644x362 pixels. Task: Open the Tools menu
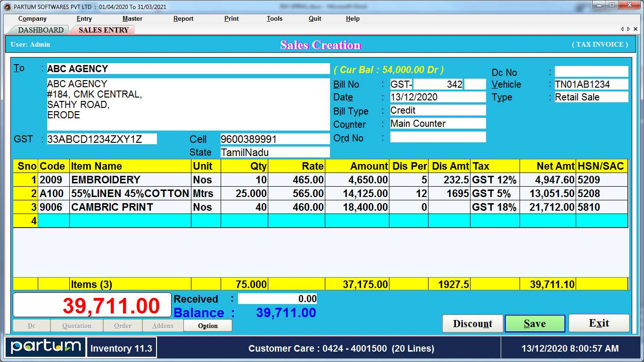tap(274, 19)
